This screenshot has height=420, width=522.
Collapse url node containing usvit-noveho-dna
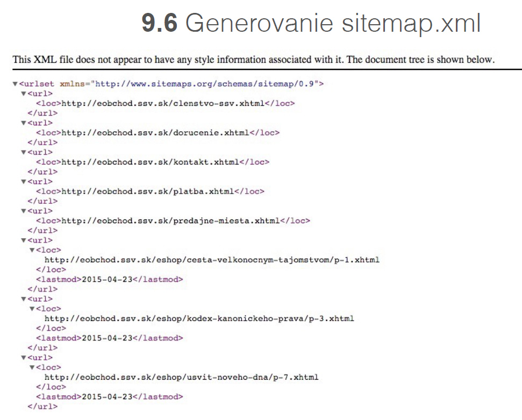(x=24, y=358)
